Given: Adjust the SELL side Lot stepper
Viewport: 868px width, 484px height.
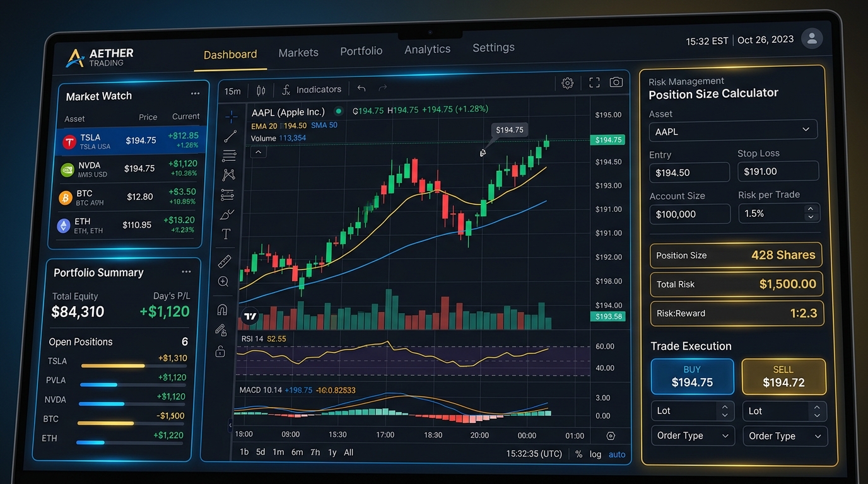Looking at the screenshot, I should [x=817, y=412].
